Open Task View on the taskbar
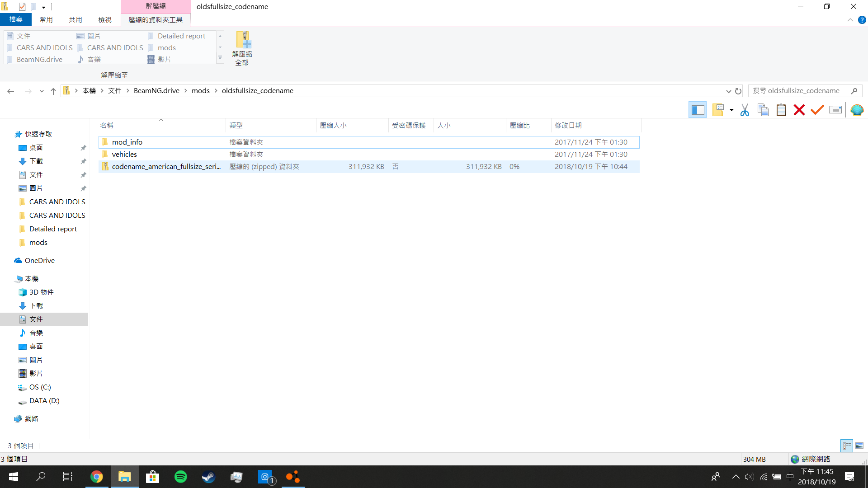The width and height of the screenshot is (868, 488). [68, 477]
